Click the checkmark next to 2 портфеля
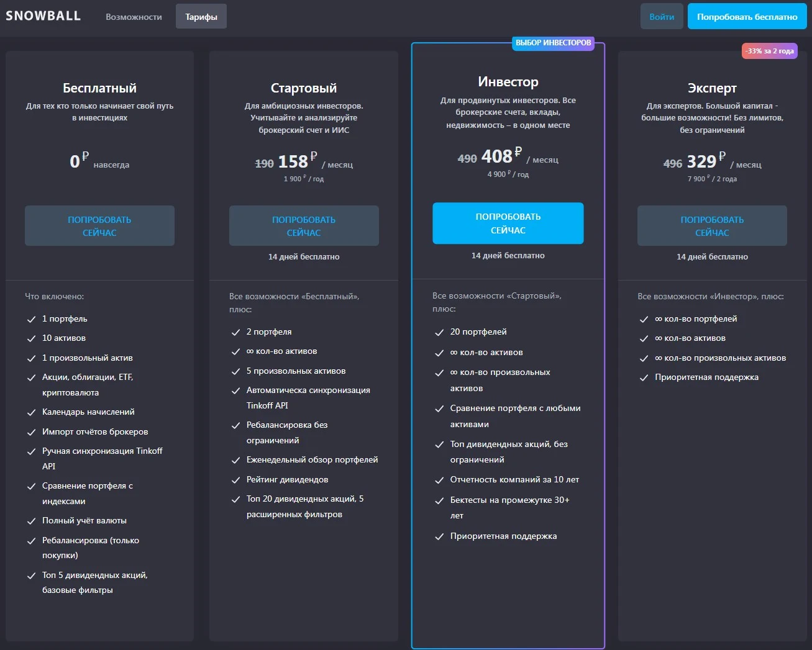 (x=235, y=332)
